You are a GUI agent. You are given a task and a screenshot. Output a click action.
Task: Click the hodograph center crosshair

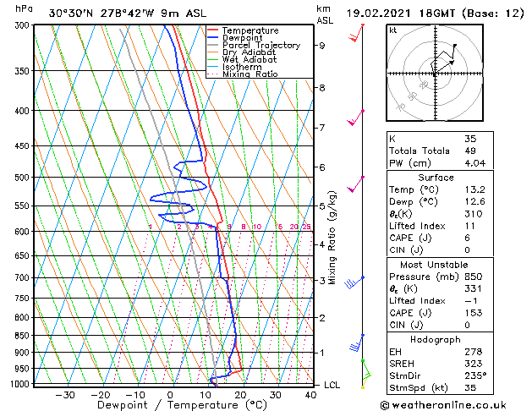pos(436,74)
